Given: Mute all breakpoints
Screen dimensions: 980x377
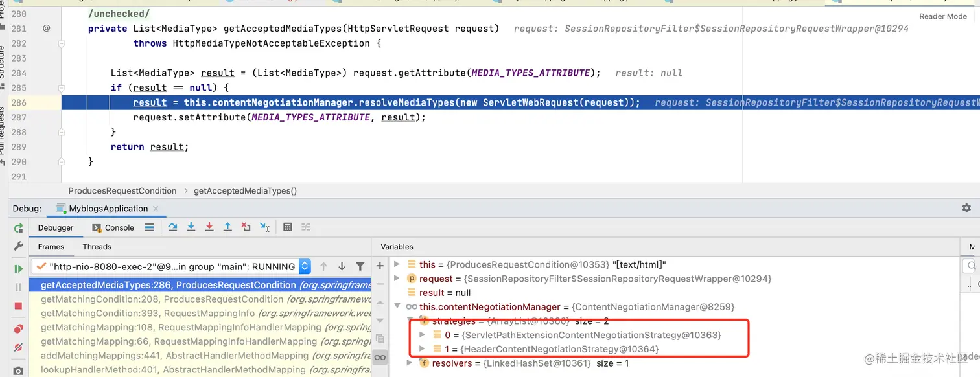Looking at the screenshot, I should (x=19, y=348).
